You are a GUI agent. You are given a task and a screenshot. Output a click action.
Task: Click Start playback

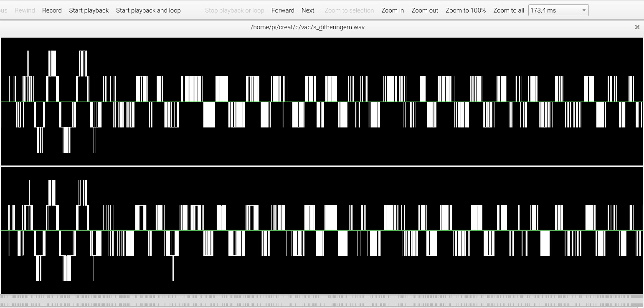pos(89,10)
